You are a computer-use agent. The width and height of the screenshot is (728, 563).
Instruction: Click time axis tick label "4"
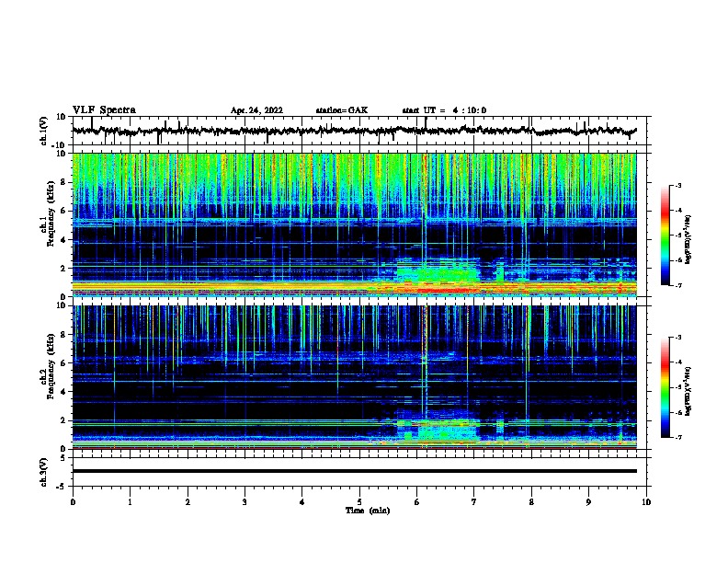(302, 502)
